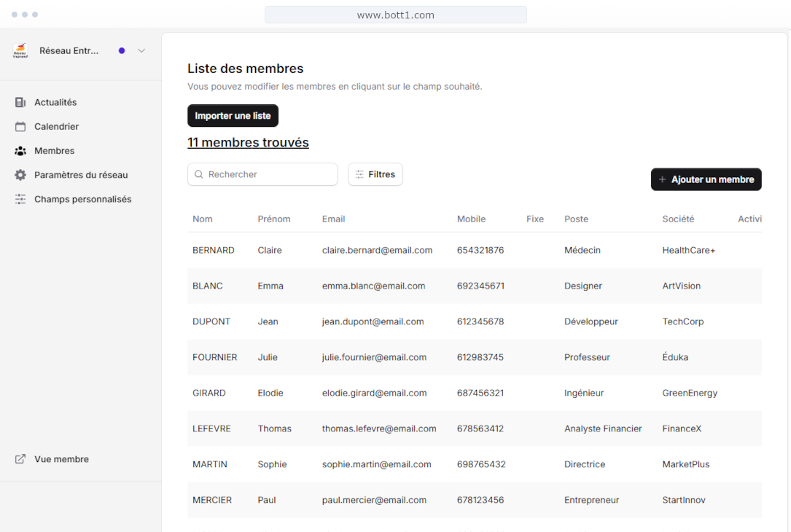
Task: Click the Actualités newspaper icon
Action: point(20,103)
